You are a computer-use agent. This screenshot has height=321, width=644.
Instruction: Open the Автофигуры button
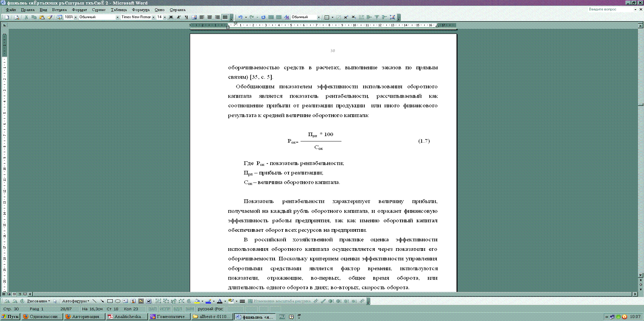pyautogui.click(x=75, y=301)
